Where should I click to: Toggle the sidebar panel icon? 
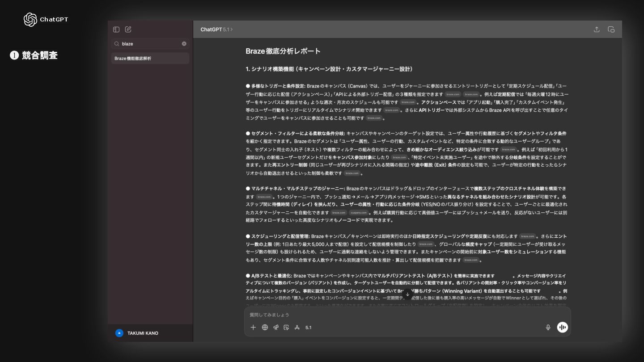116,29
